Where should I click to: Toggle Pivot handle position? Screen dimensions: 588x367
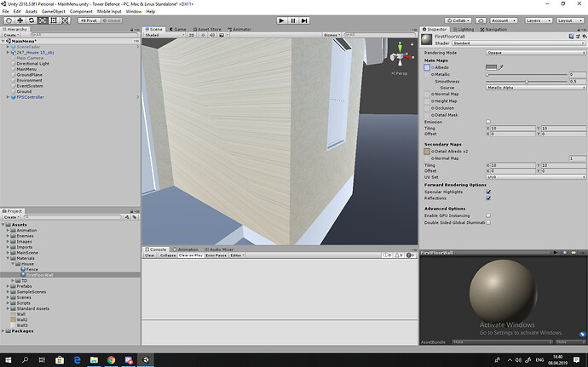coord(89,20)
